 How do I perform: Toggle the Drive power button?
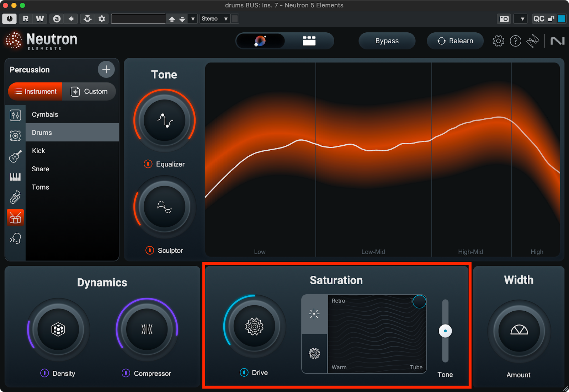click(x=244, y=372)
